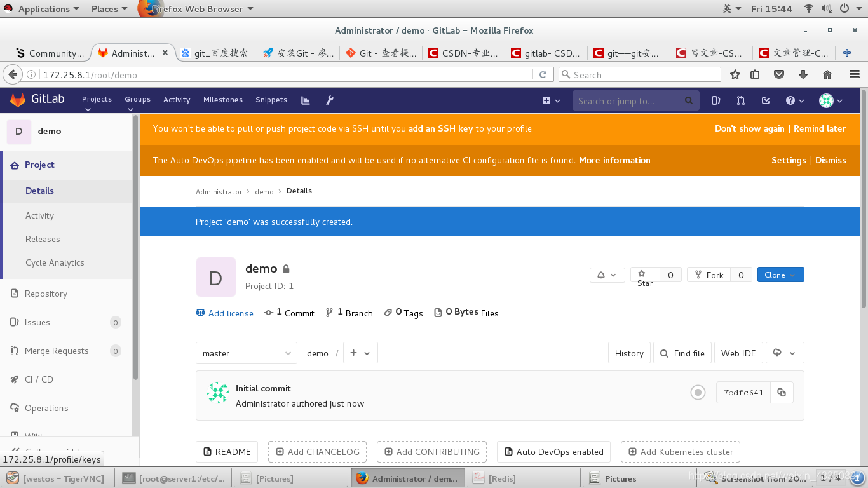Open the Activity navbar item
Screen dimensions: 868x488
point(177,100)
